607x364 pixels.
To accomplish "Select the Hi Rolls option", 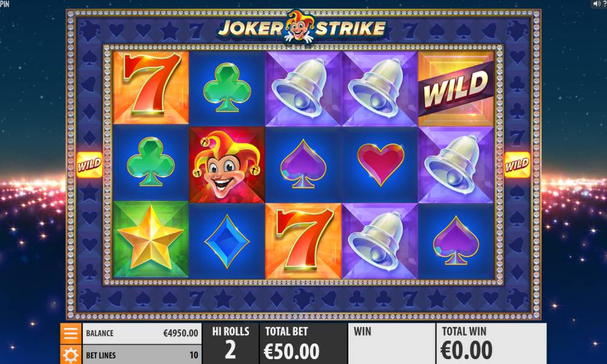I will tap(230, 343).
